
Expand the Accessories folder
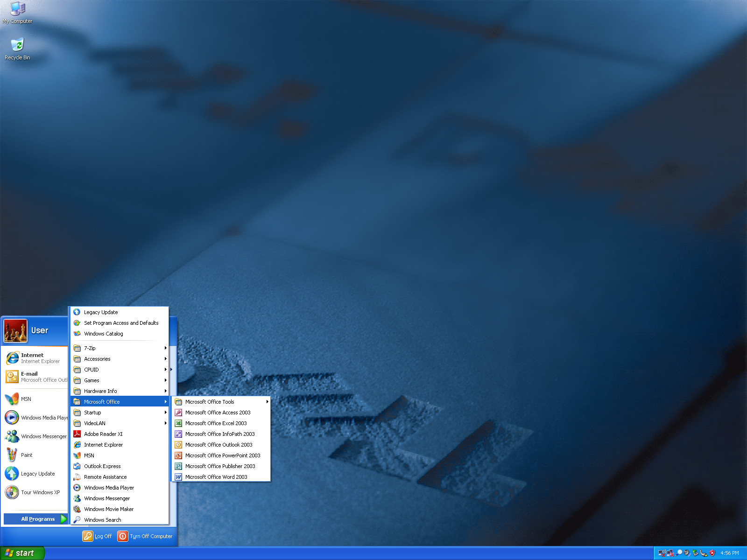(120, 359)
